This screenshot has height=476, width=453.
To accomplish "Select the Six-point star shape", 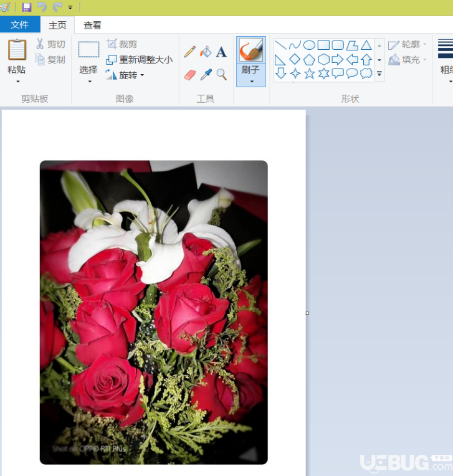I will (323, 74).
